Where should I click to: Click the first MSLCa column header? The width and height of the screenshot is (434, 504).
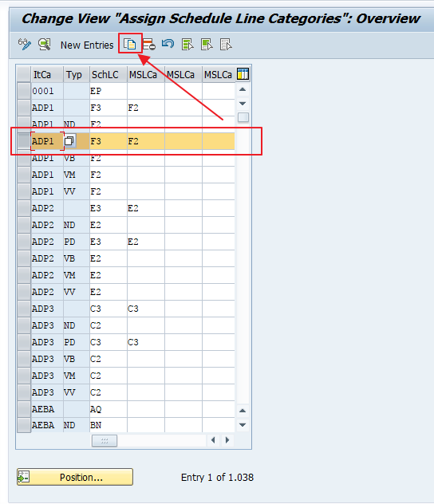coord(146,75)
